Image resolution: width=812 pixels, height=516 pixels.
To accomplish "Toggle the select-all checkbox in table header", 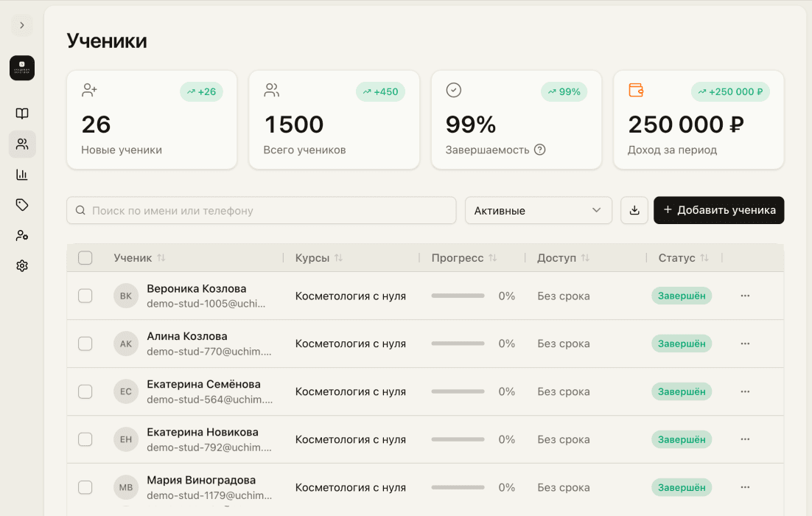I will 85,257.
